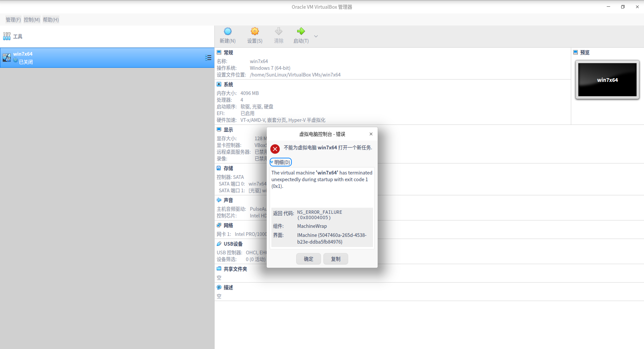Click the Discard (清除) toolbar icon
This screenshot has height=349, width=644.
(279, 32)
